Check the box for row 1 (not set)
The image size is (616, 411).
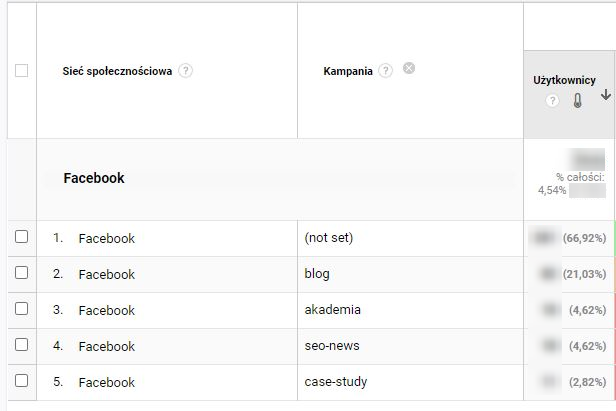[x=21, y=237]
